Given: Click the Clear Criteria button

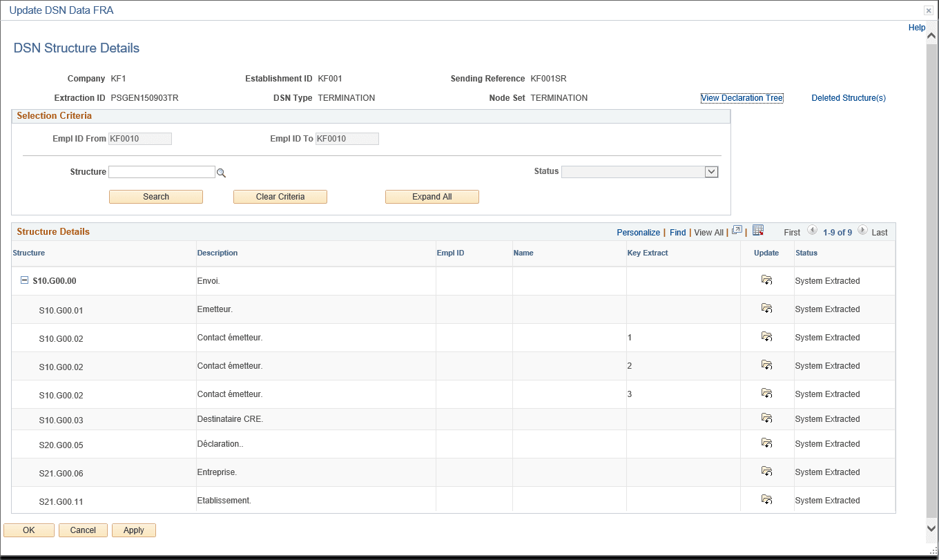Looking at the screenshot, I should point(280,197).
